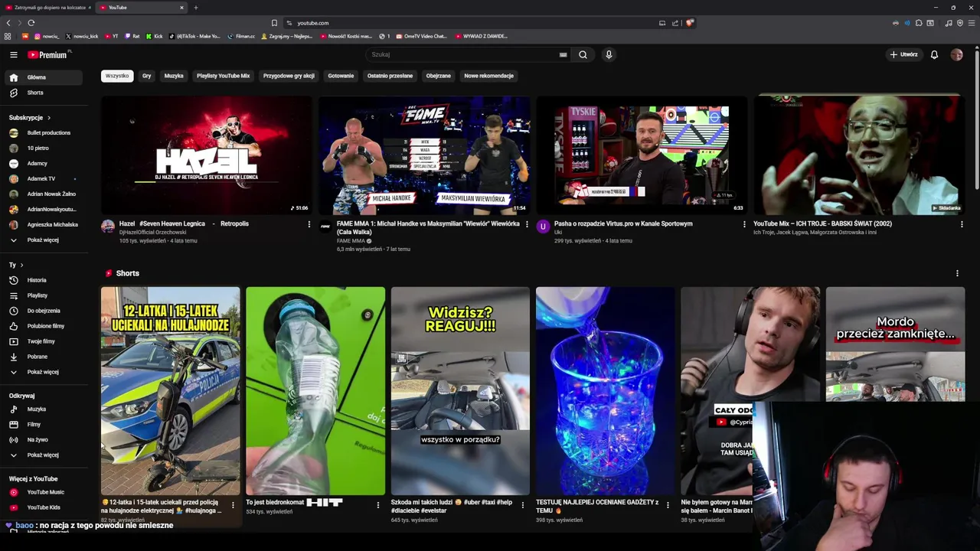
Task: Expand Pokaż więcej under Pobrane
Action: pos(44,372)
